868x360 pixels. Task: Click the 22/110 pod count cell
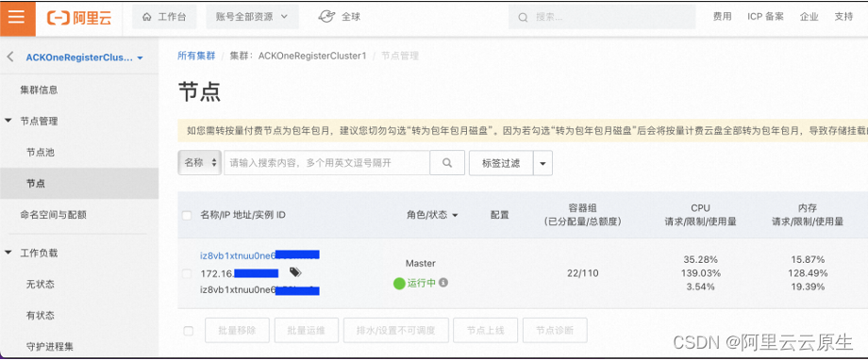(x=582, y=273)
